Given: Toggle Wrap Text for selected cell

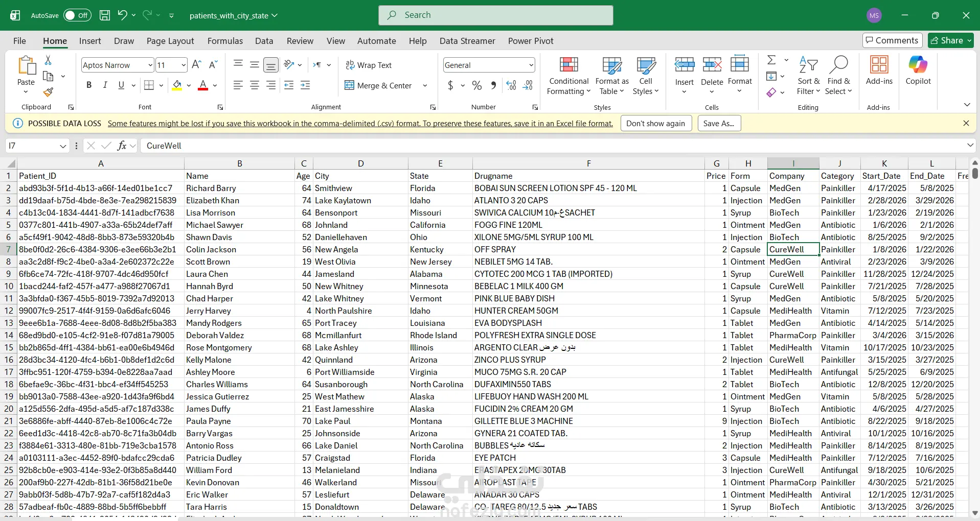Looking at the screenshot, I should (369, 65).
